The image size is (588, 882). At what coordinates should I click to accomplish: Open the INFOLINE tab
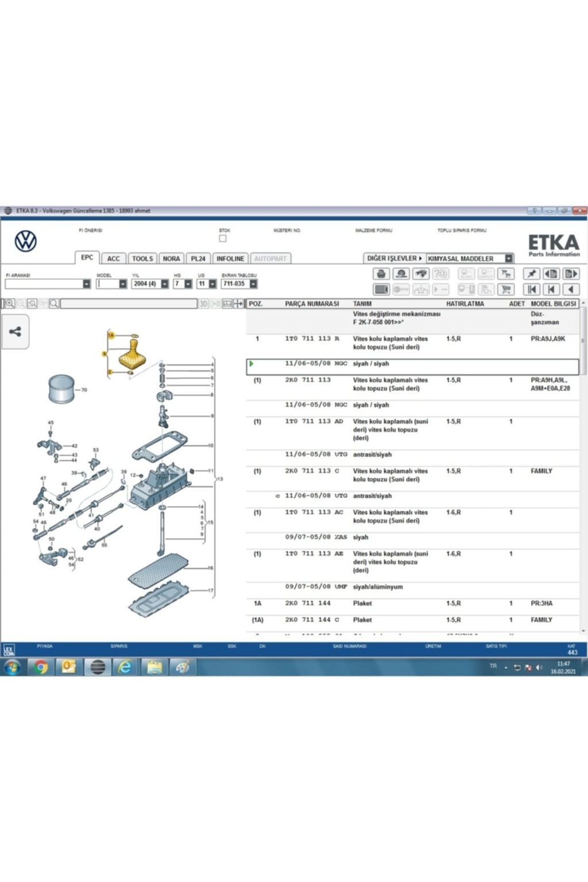tap(230, 258)
